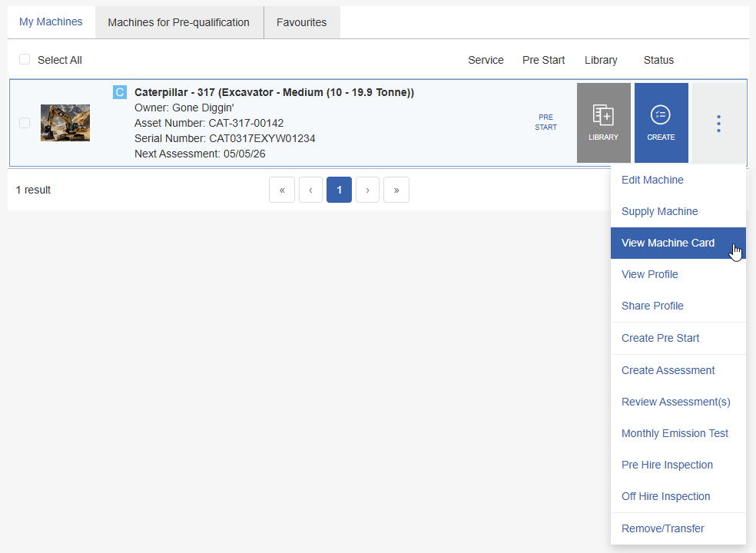Open Machines for Pre-qualification tab

(179, 22)
